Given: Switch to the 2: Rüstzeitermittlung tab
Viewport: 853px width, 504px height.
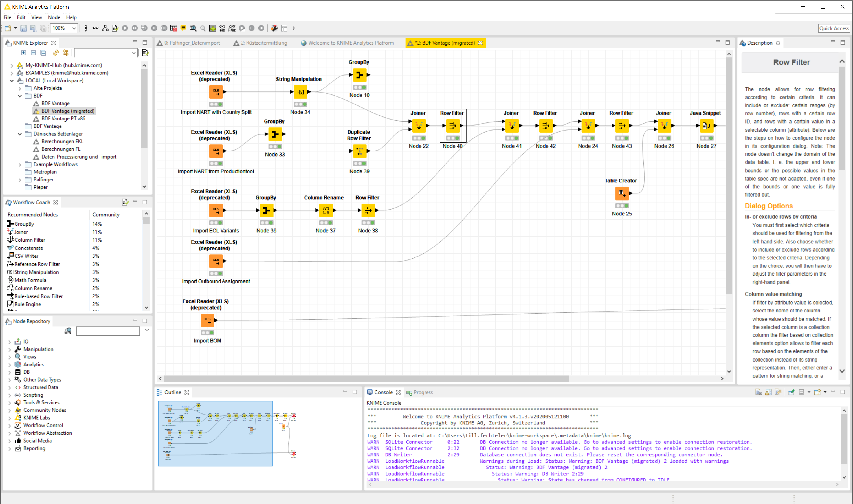Looking at the screenshot, I should pos(260,43).
